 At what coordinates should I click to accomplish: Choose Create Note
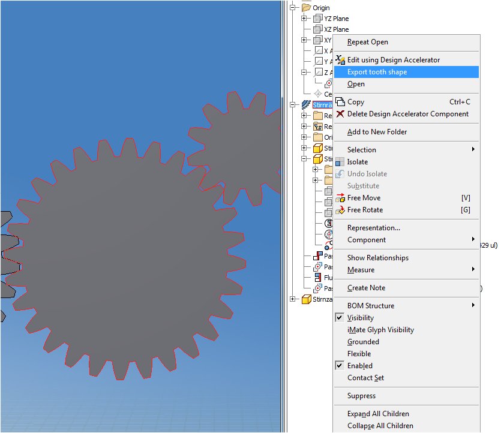click(x=406, y=288)
